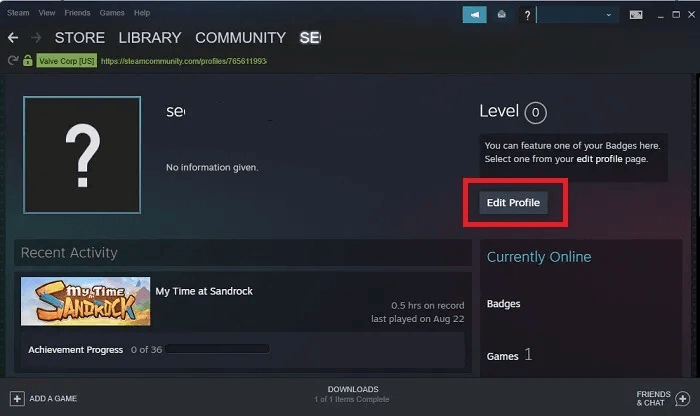Image resolution: width=700 pixels, height=416 pixels.
Task: Open the Help menu
Action: 142,13
